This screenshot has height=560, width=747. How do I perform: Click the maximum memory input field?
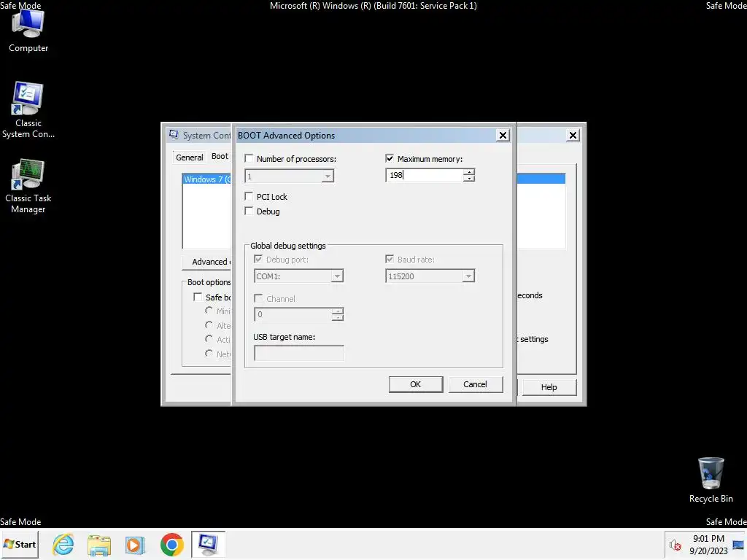(425, 175)
